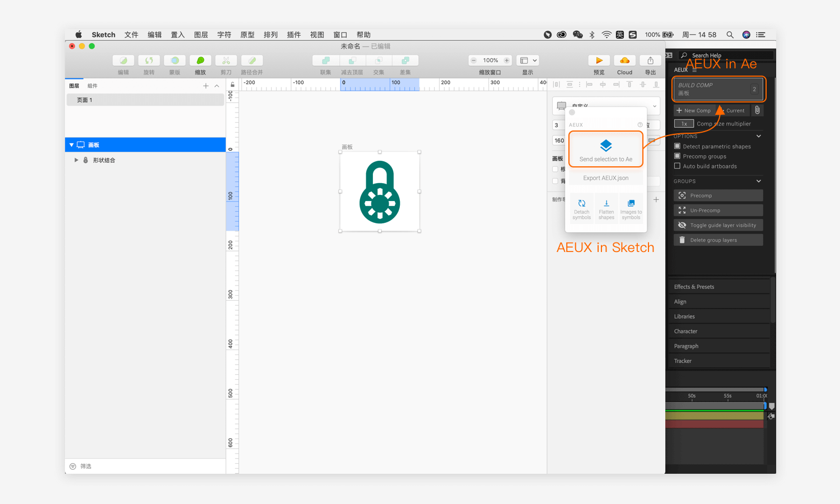Click the 旋转 rotate tool icon
Screen dimensions: 840x504
[x=149, y=60]
